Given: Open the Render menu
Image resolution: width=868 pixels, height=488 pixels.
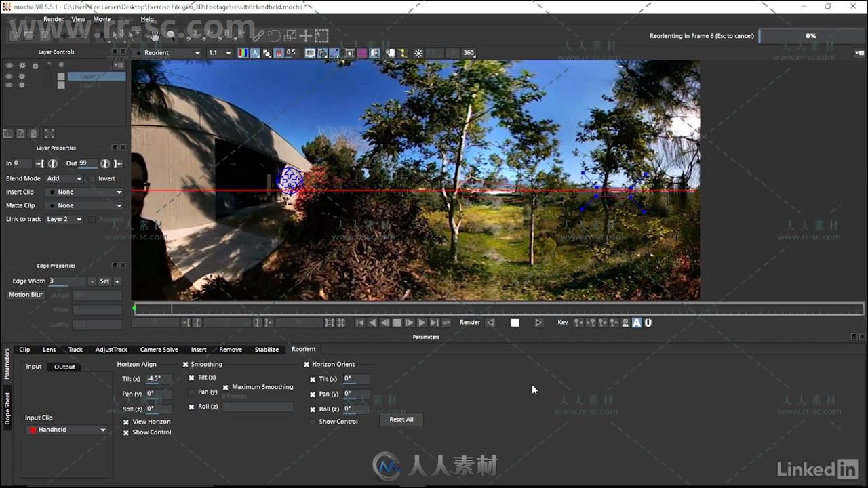Looking at the screenshot, I should [x=54, y=19].
